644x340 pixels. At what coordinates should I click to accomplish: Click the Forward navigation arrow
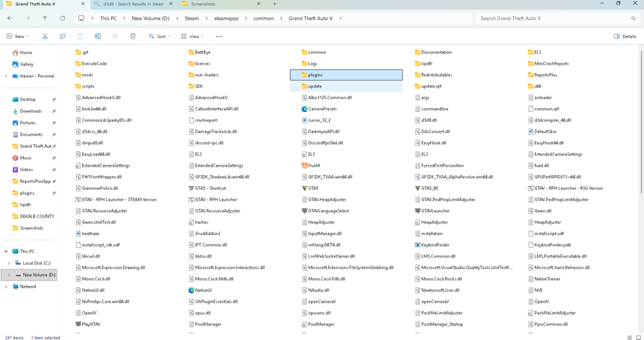coord(28,18)
